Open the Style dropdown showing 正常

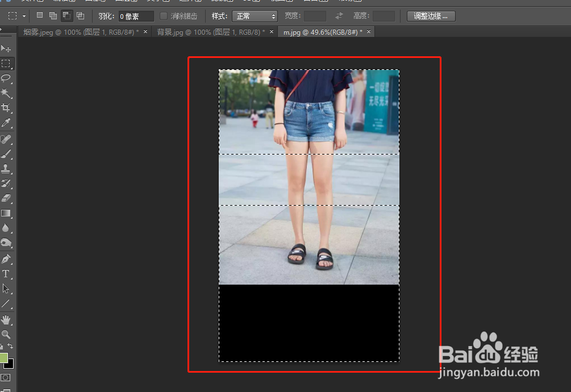255,16
